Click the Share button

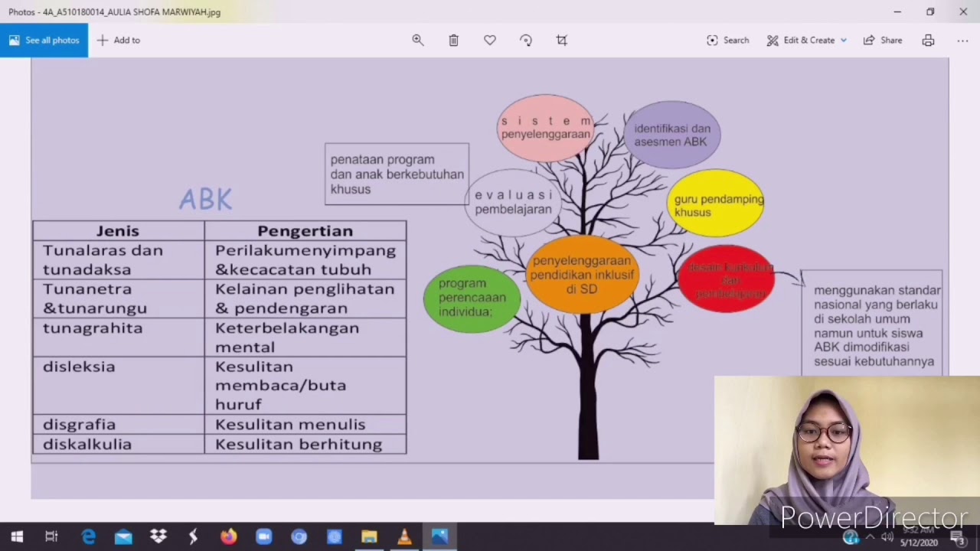[883, 41]
